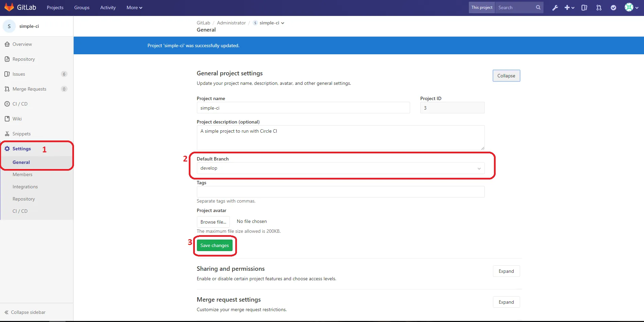Collapse the General project settings section
This screenshot has height=322, width=644.
(506, 75)
